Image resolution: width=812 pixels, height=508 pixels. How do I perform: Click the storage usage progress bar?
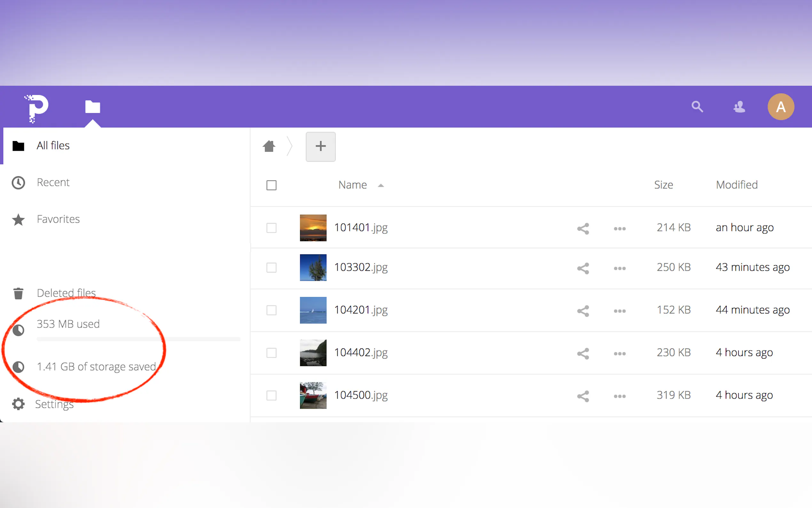tap(138, 339)
